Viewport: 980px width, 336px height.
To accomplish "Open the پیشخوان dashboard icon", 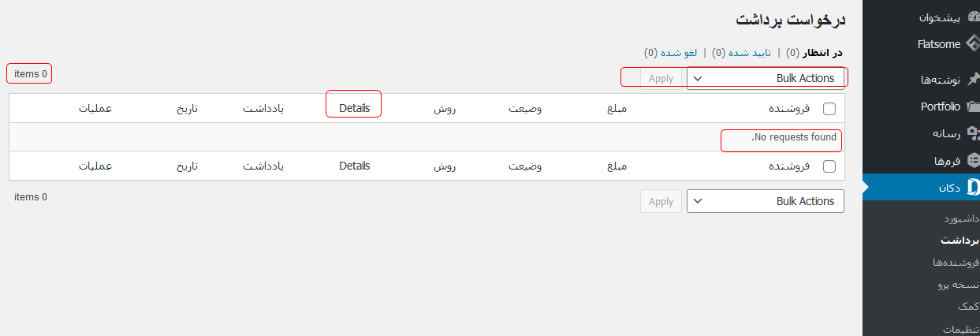I will click(973, 17).
